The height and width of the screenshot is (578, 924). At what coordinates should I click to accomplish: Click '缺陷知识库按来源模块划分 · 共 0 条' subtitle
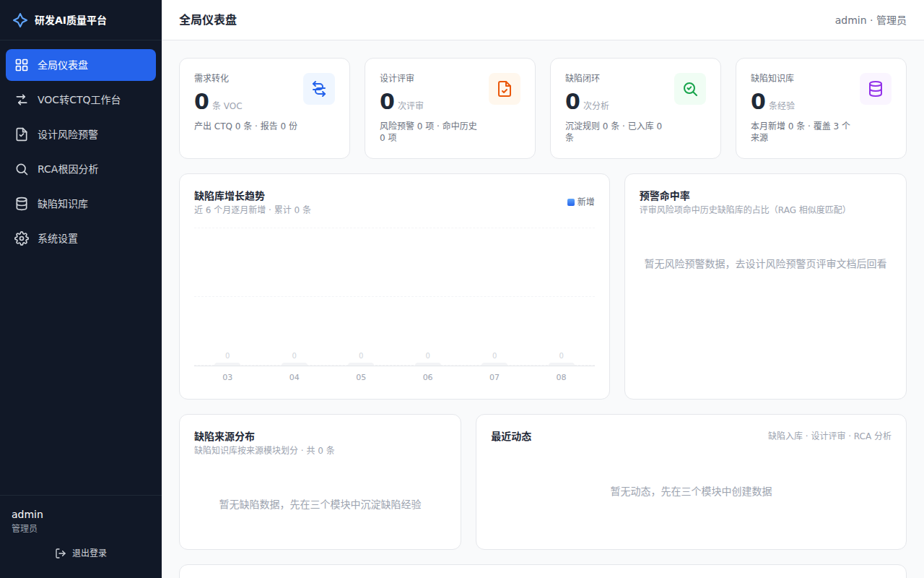coord(264,451)
